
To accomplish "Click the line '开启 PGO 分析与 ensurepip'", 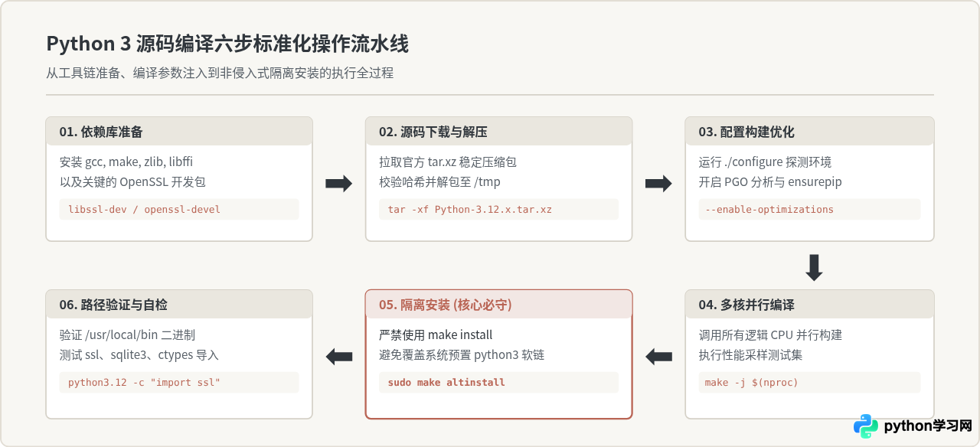I will click(x=770, y=182).
